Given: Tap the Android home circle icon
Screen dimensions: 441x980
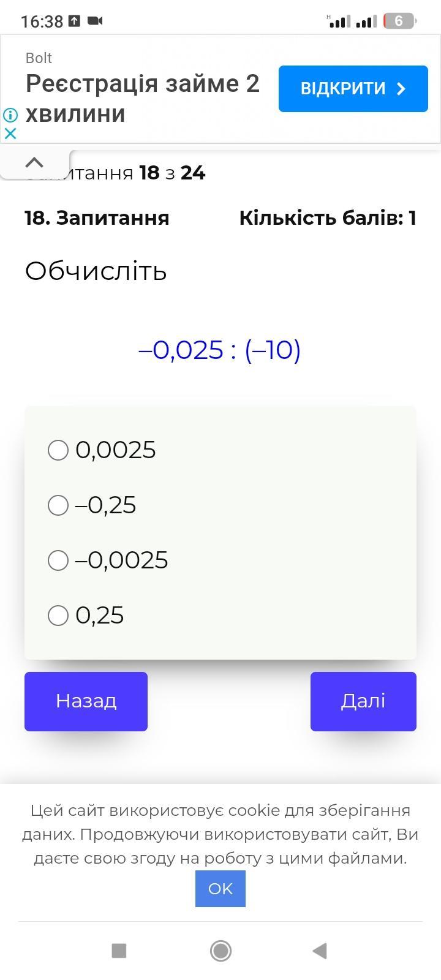Looking at the screenshot, I should [x=221, y=951].
